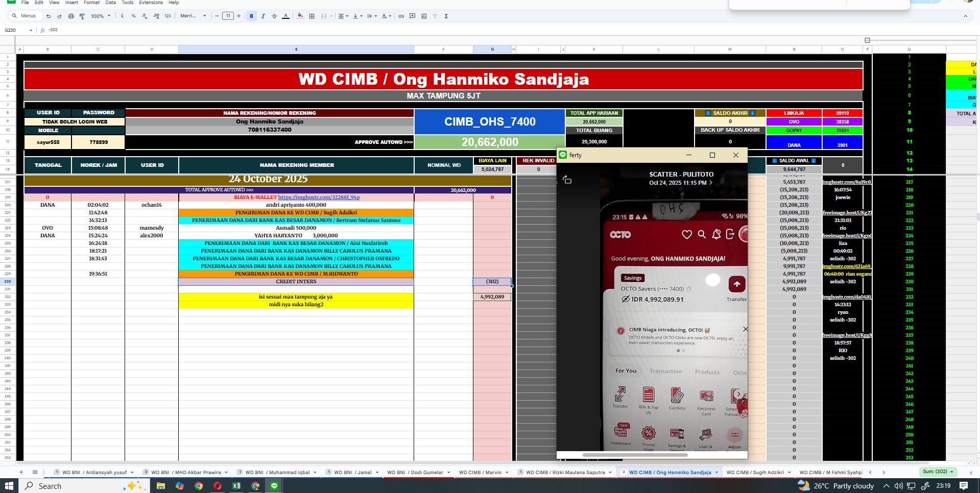Toggle italic formatting

263,16
